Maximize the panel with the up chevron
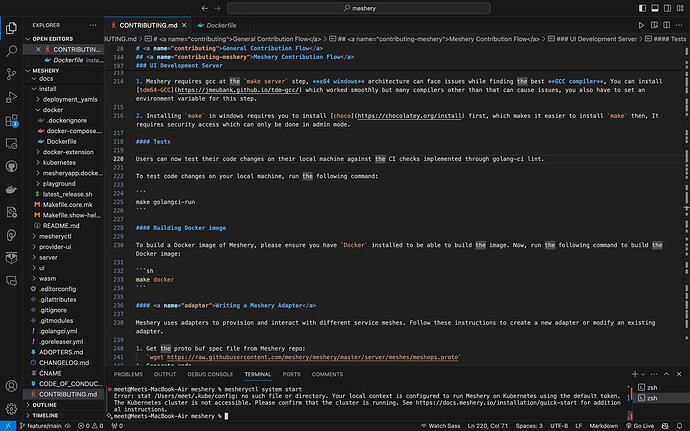Image resolution: width=690 pixels, height=431 pixels. (x=666, y=374)
